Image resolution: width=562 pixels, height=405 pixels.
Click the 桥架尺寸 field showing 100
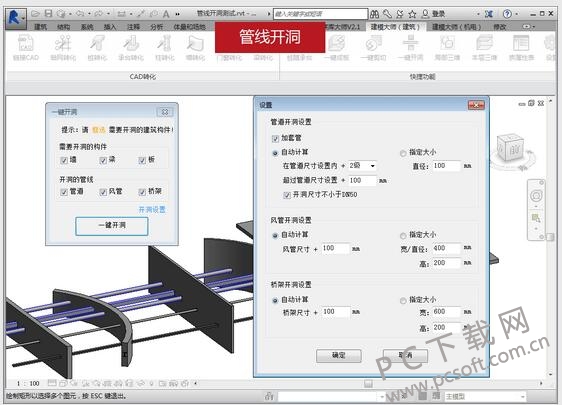[335, 312]
